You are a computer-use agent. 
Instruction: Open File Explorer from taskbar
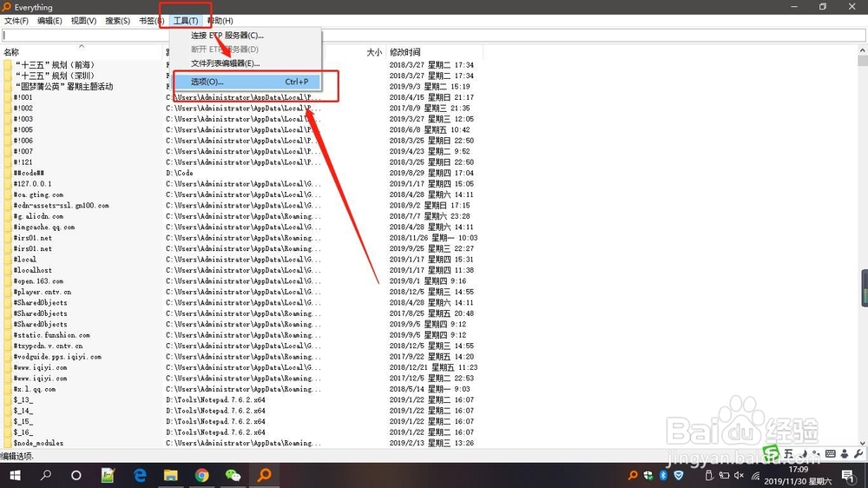click(x=170, y=475)
